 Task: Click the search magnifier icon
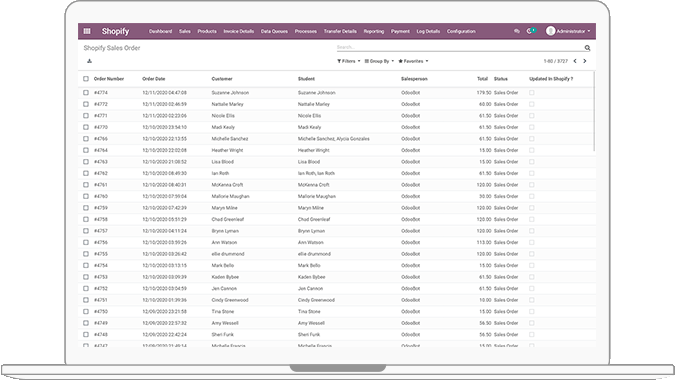(x=587, y=48)
